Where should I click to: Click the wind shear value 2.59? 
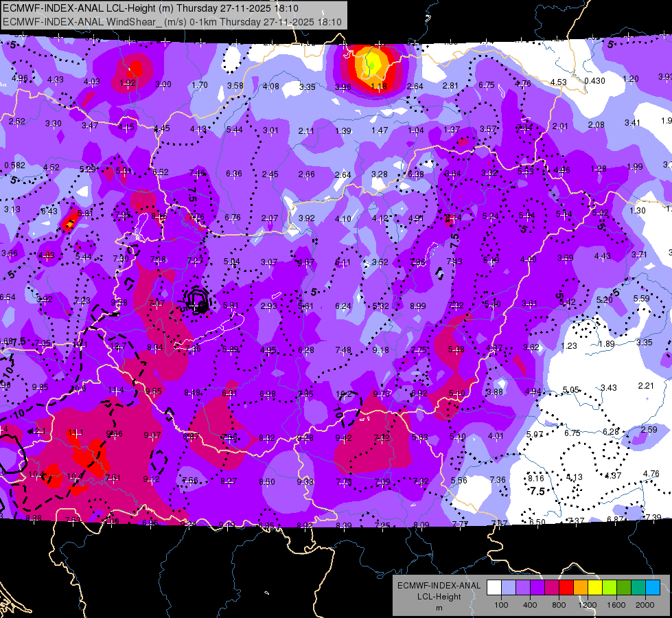tap(649, 429)
